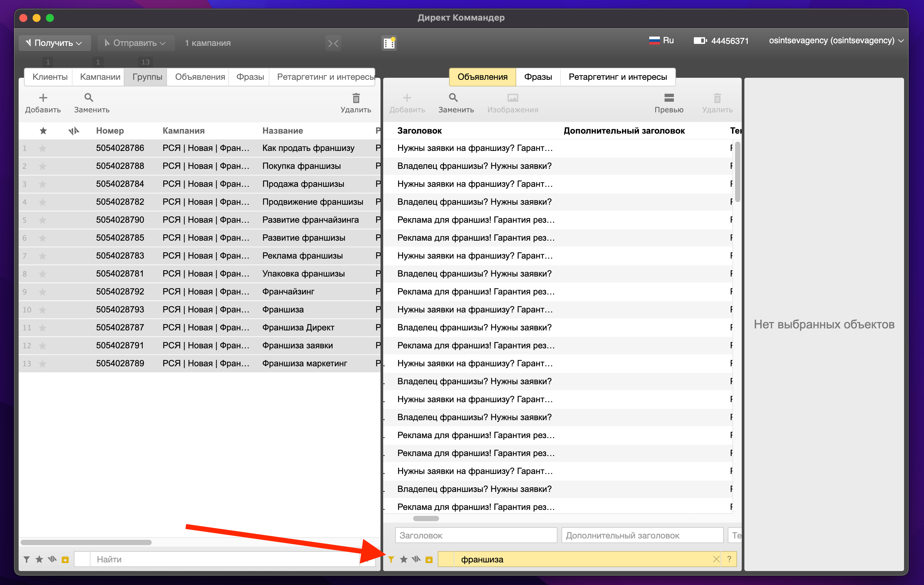The height and width of the screenshot is (585, 924).
Task: Select group row 5054028793 Франшиза
Action: [x=200, y=310]
